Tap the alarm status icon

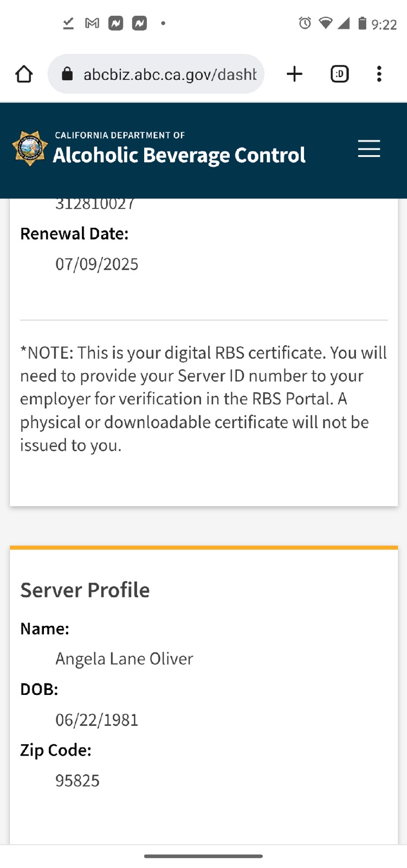(x=305, y=23)
